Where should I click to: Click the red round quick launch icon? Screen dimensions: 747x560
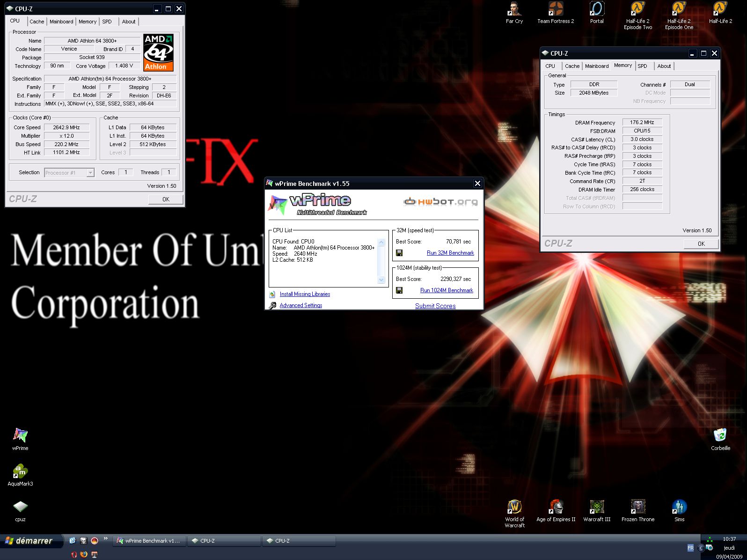coord(94,540)
